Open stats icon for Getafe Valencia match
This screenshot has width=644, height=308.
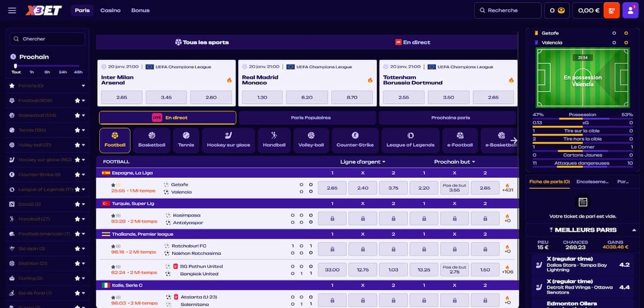click(119, 184)
